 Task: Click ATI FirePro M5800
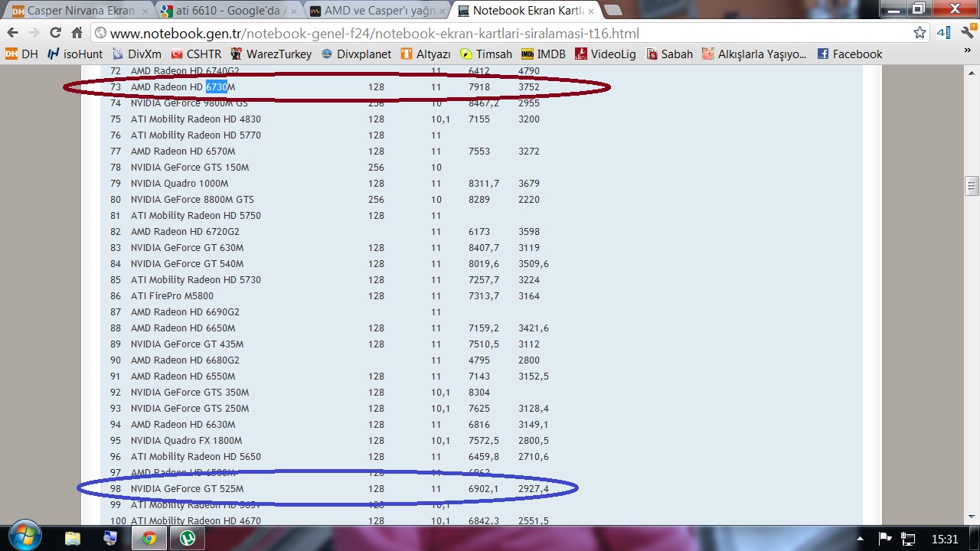172,296
